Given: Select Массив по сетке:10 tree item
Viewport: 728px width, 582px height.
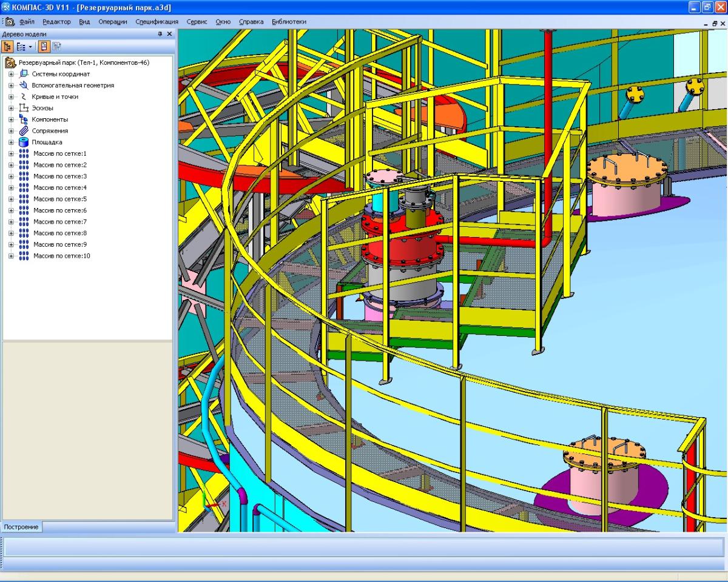Looking at the screenshot, I should point(62,256).
